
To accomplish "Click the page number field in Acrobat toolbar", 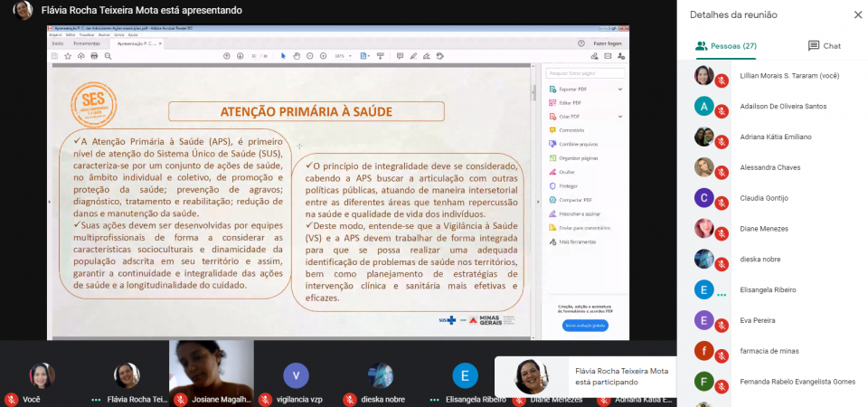I will click(254, 56).
